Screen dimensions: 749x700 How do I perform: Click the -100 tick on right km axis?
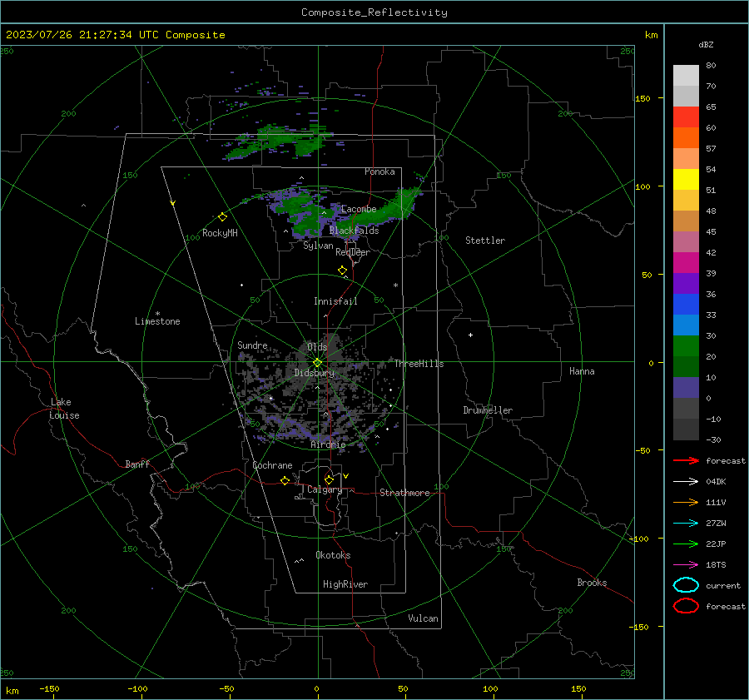coord(640,539)
